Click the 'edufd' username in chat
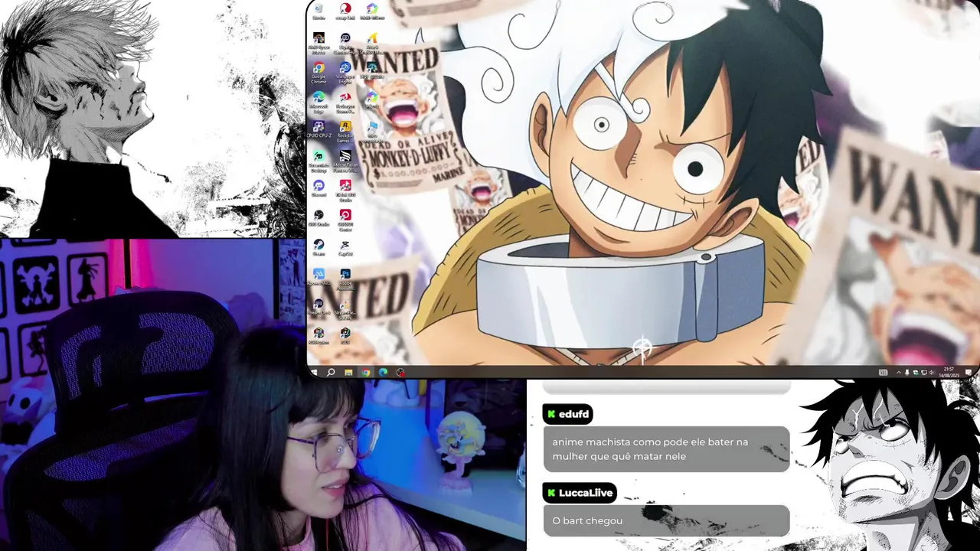Screen dimensions: 980x551 [573, 414]
